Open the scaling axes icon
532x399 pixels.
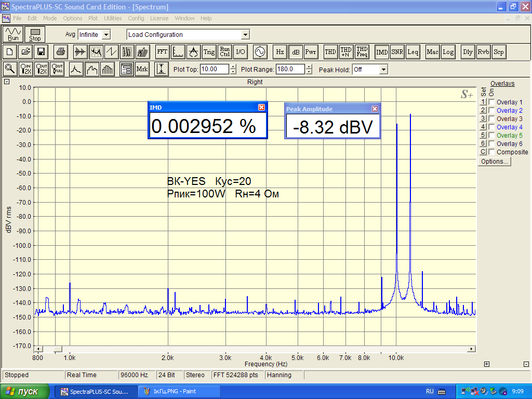click(x=178, y=52)
